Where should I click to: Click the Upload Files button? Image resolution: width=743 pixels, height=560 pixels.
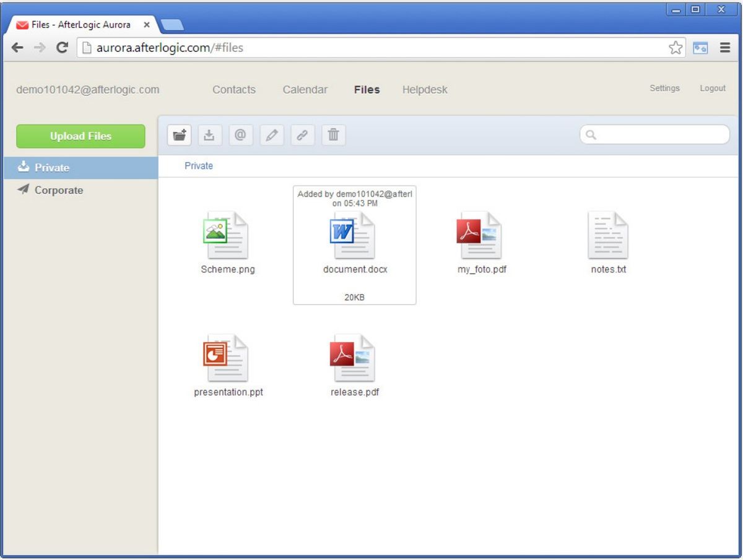[80, 136]
